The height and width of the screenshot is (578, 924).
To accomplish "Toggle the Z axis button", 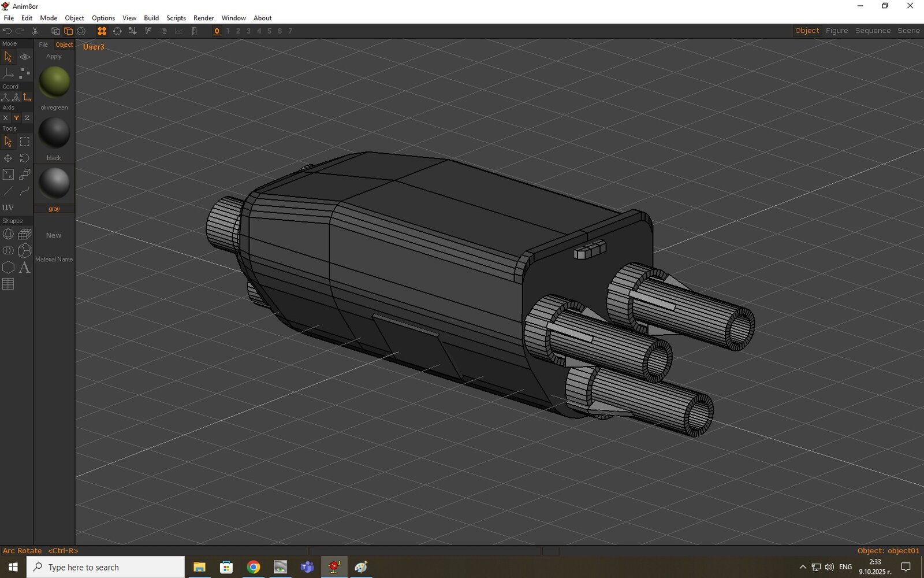I will click(27, 118).
